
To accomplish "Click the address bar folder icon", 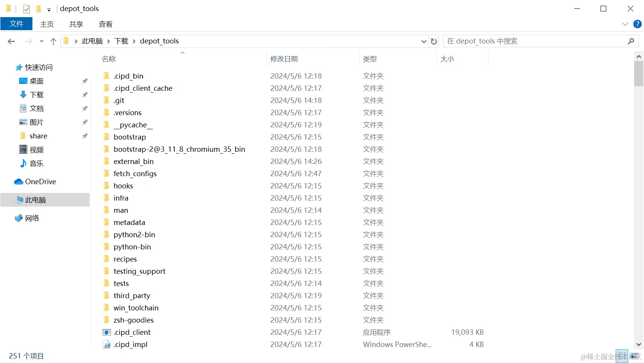I will coord(66,41).
